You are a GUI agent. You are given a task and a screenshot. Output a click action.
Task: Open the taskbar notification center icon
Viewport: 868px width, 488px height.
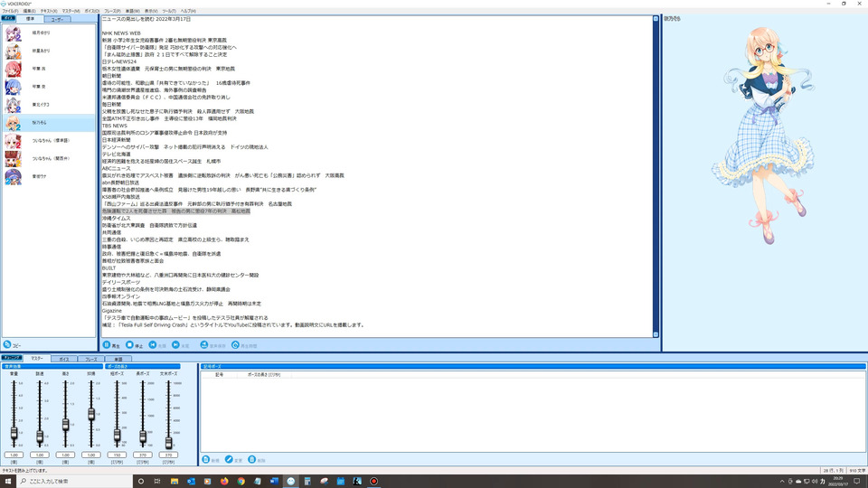click(x=857, y=482)
